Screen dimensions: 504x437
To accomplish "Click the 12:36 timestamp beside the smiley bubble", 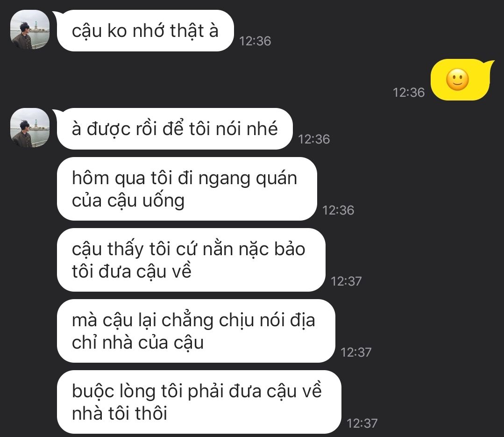I will (409, 93).
